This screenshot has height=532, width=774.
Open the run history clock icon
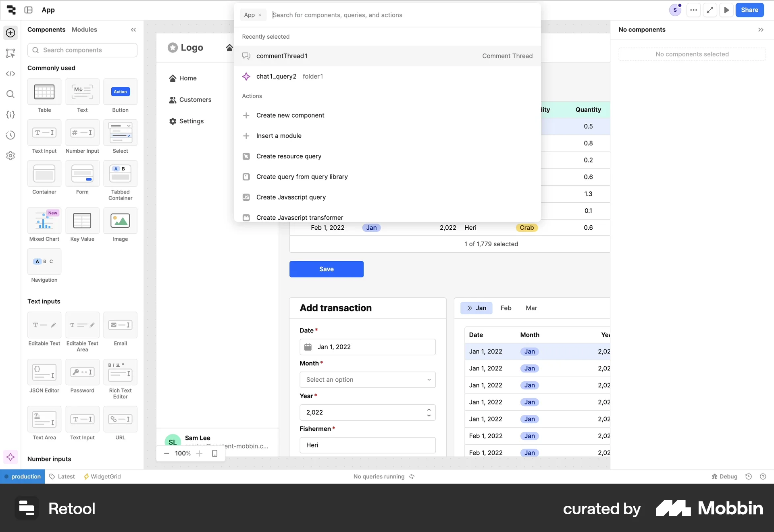(x=10, y=135)
